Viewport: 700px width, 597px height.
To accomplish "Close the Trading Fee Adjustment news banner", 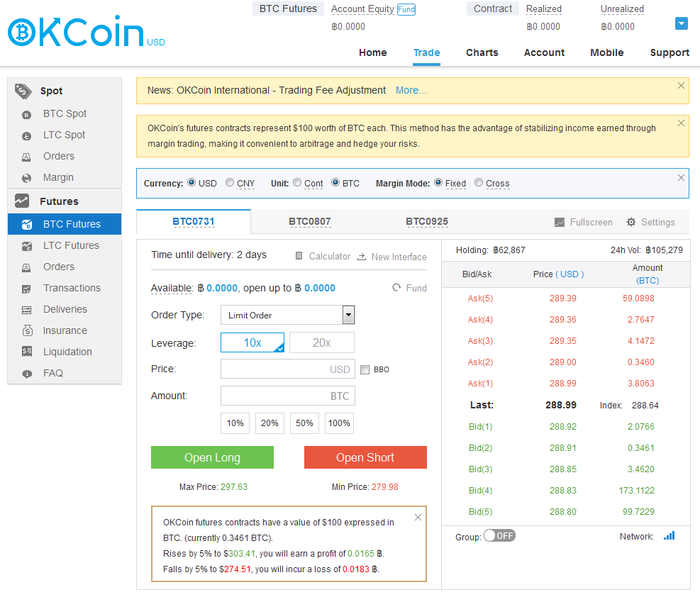I will tap(681, 86).
